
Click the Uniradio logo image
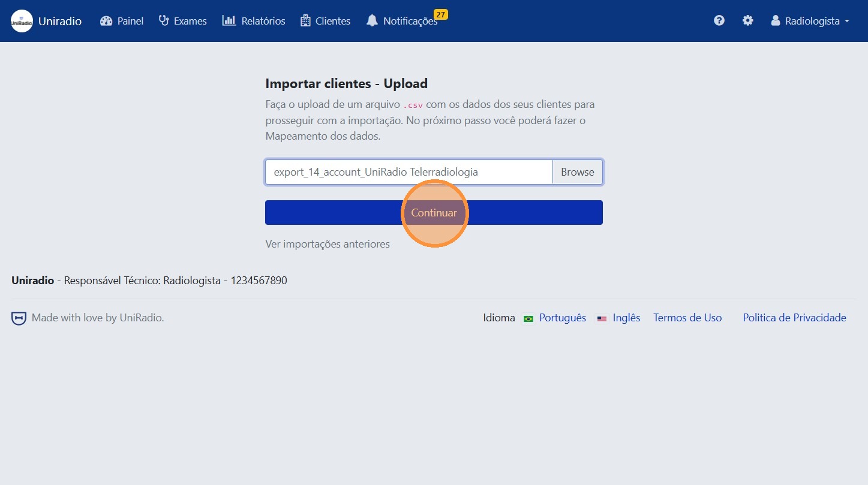[x=22, y=21]
